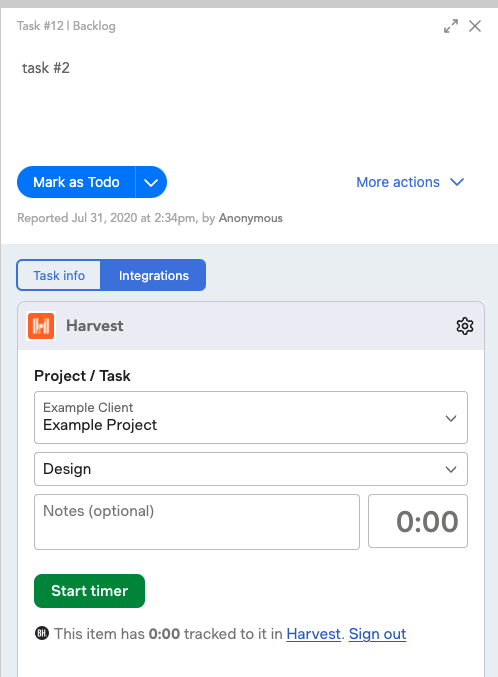Image resolution: width=498 pixels, height=677 pixels.
Task: Click the orange Harvest logo icon
Action: [41, 326]
